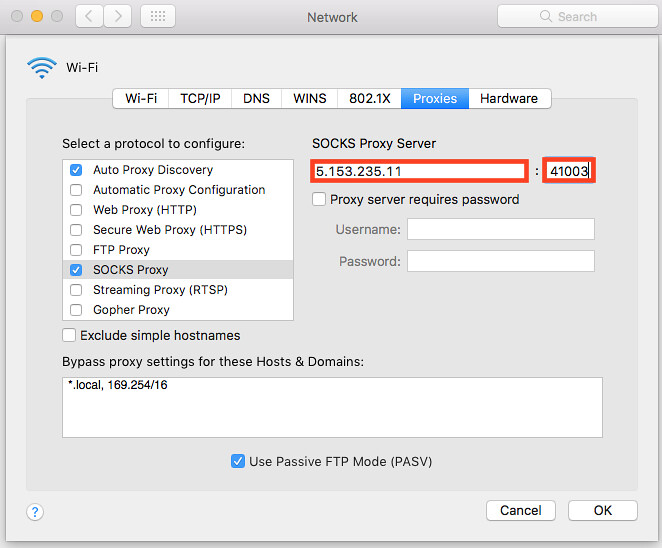Toggle Proxy server requires password

tap(320, 199)
